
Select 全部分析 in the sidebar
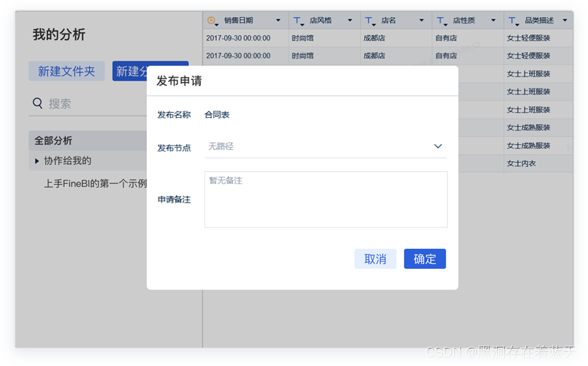pos(88,141)
